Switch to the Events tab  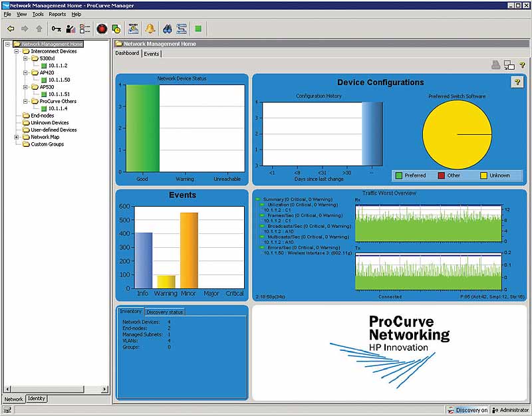[x=152, y=53]
